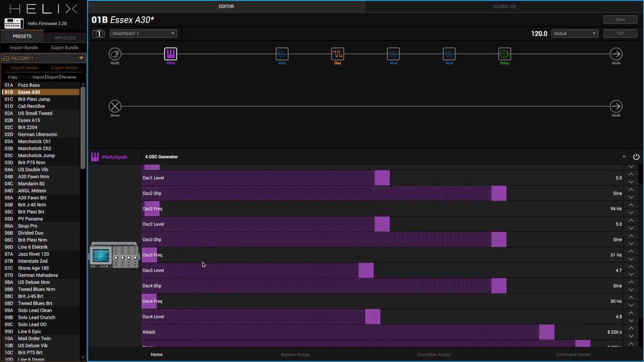This screenshot has width=644, height=362.
Task: Open the Snapshot 1 dropdown
Action: click(x=143, y=34)
